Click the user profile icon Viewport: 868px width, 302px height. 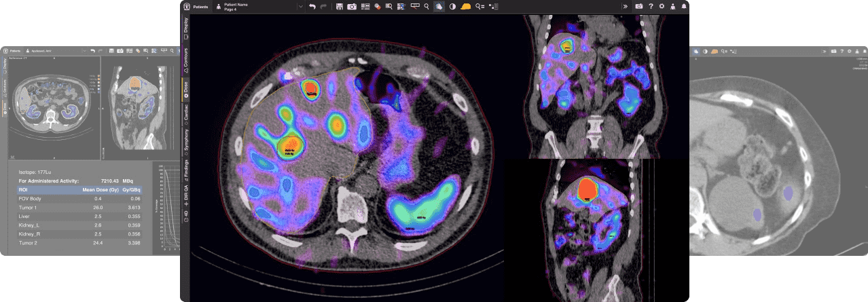pyautogui.click(x=672, y=6)
